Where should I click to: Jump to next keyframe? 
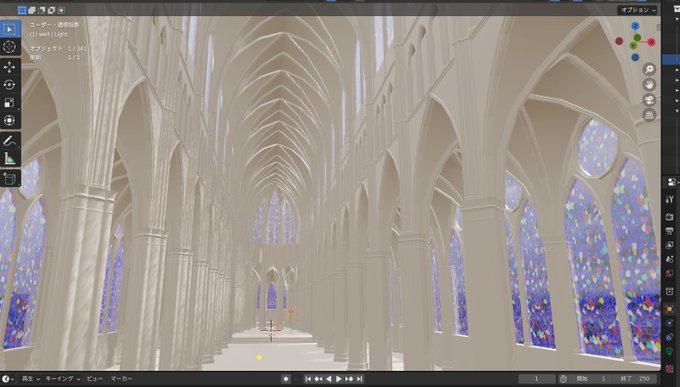tap(349, 379)
